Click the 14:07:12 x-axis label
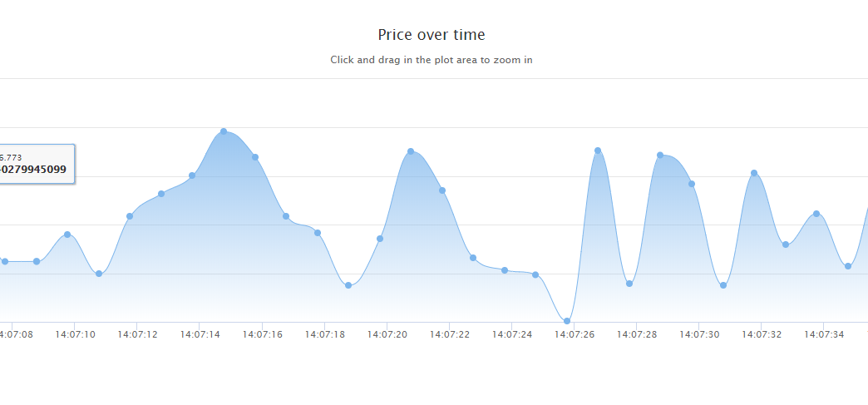 138,334
